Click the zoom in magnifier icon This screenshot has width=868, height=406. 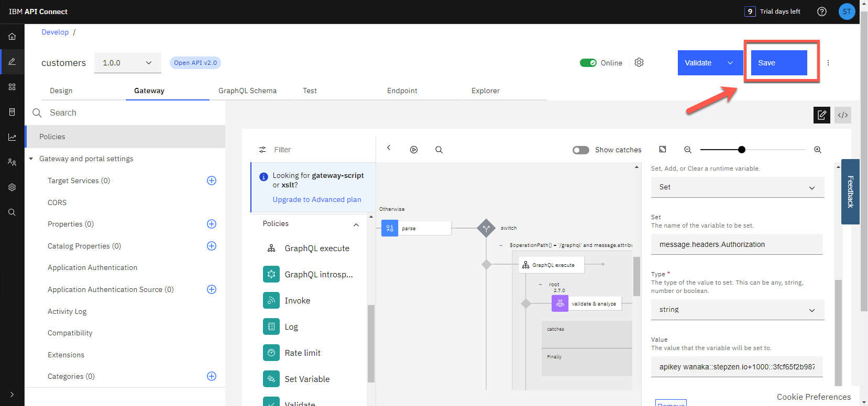(817, 150)
